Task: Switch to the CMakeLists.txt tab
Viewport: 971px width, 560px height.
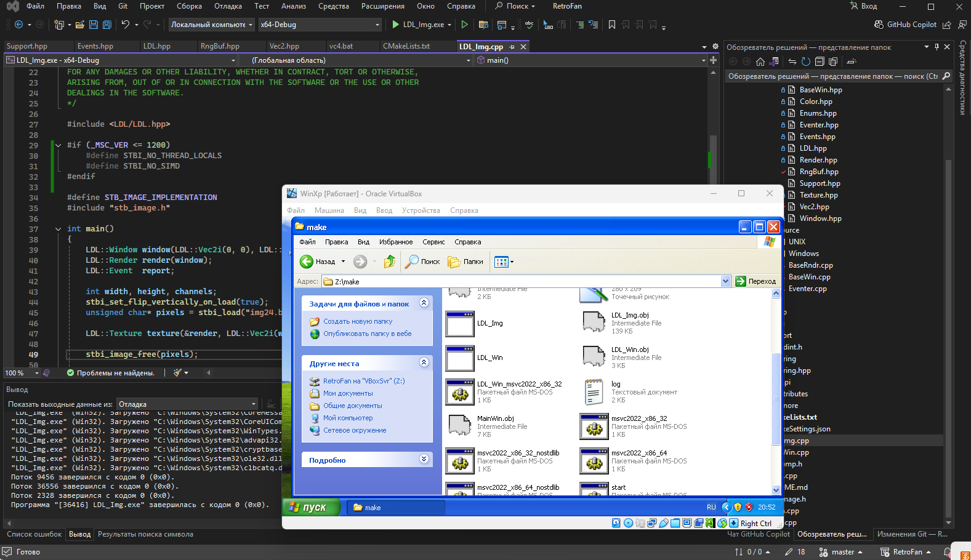Action: coord(406,46)
